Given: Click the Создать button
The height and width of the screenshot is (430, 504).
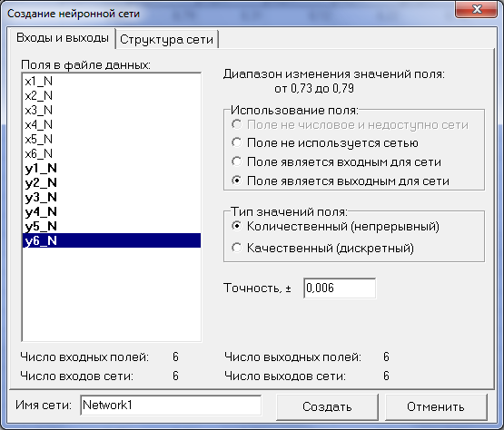Looking at the screenshot, I should [x=327, y=406].
